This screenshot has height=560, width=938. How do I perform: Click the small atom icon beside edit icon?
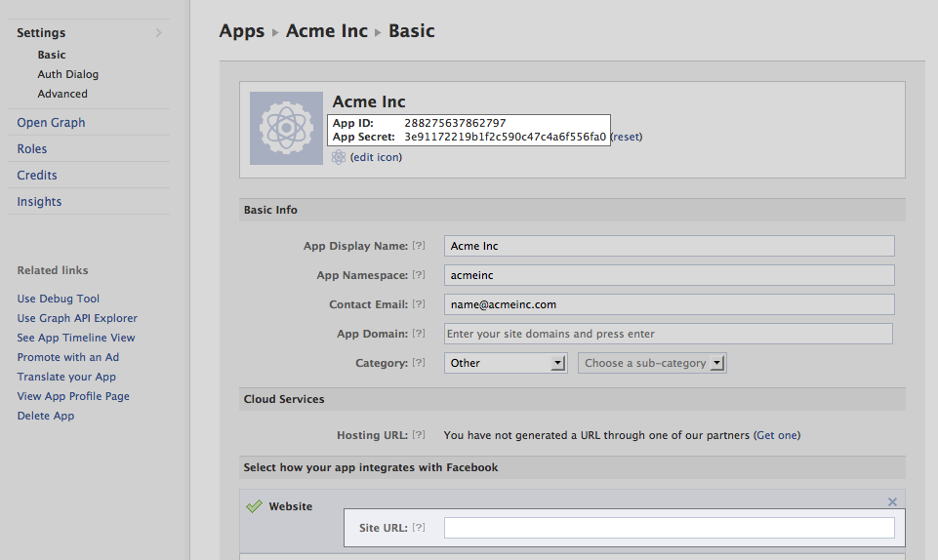[x=339, y=157]
